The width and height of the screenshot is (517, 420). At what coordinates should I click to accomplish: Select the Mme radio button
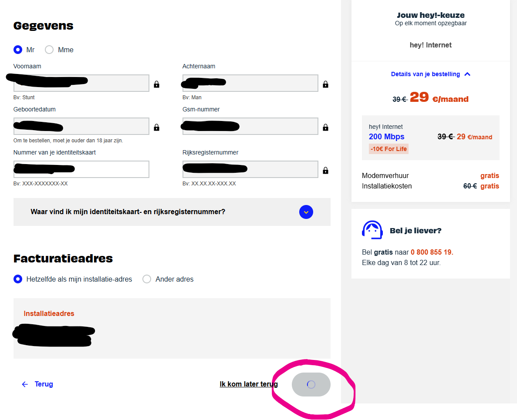50,50
